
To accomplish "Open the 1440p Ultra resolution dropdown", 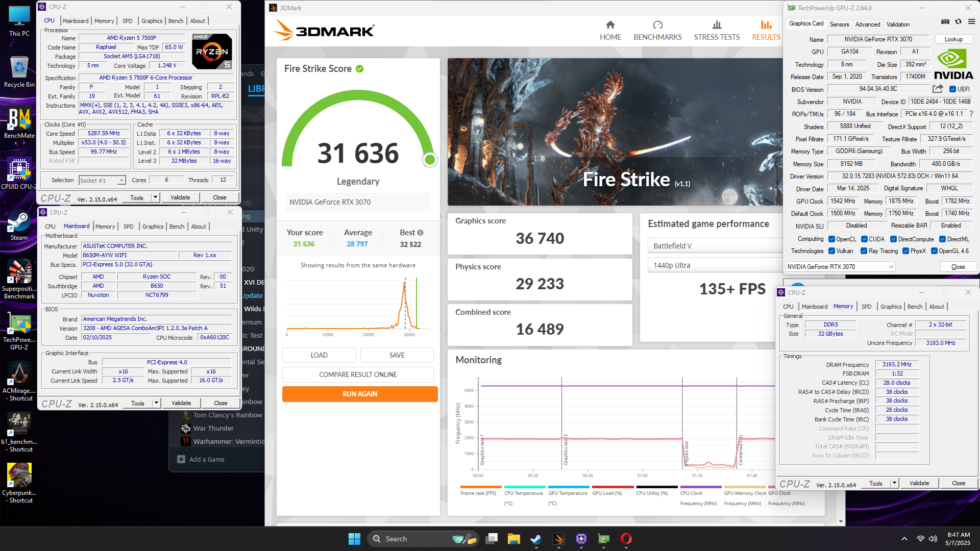I will click(x=715, y=265).
